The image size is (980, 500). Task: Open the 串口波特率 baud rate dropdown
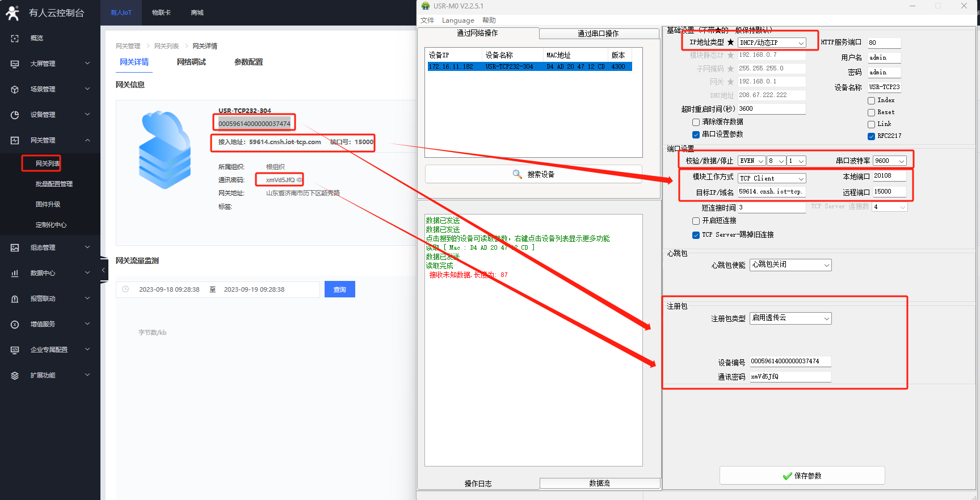coord(889,161)
